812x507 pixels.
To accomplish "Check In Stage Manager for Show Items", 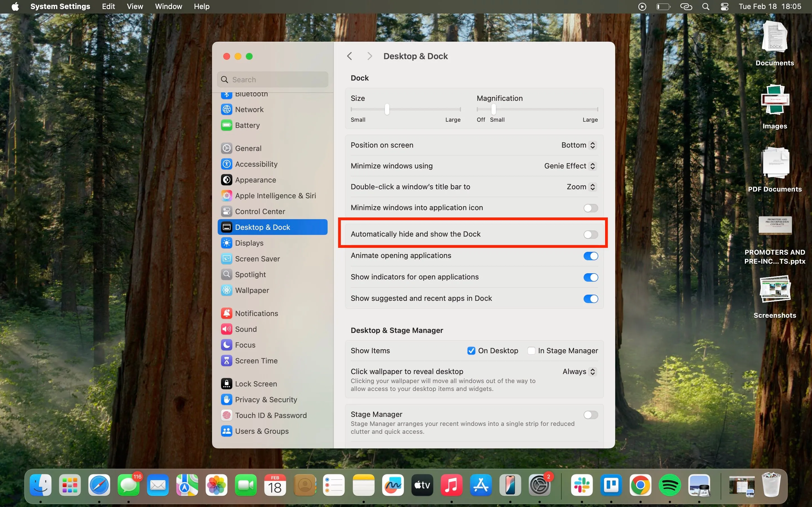I will click(x=531, y=350).
